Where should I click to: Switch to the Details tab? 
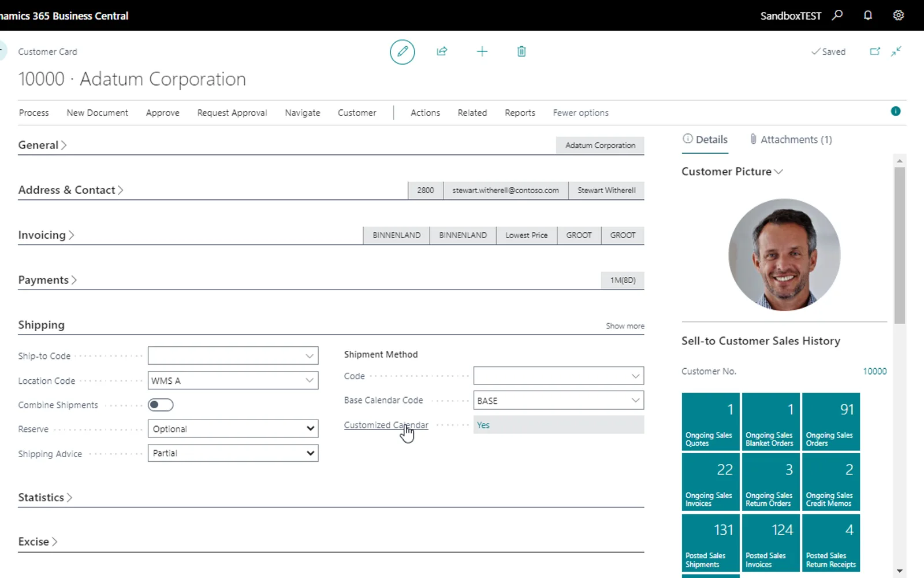point(705,139)
